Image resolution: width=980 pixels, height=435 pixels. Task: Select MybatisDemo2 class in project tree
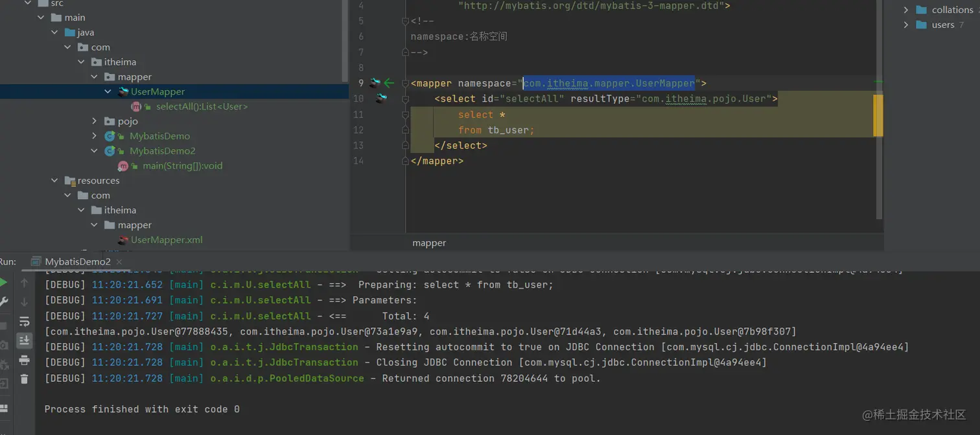[162, 150]
